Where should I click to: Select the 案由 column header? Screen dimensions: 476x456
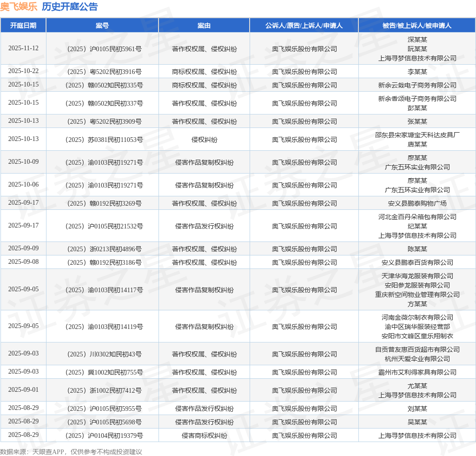tap(204, 26)
